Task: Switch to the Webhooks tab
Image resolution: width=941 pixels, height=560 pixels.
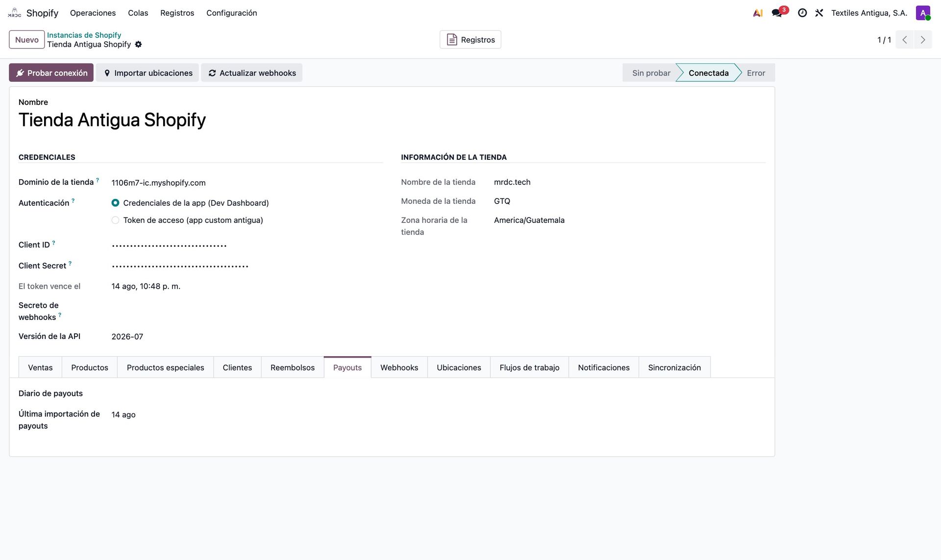Action: 399,367
